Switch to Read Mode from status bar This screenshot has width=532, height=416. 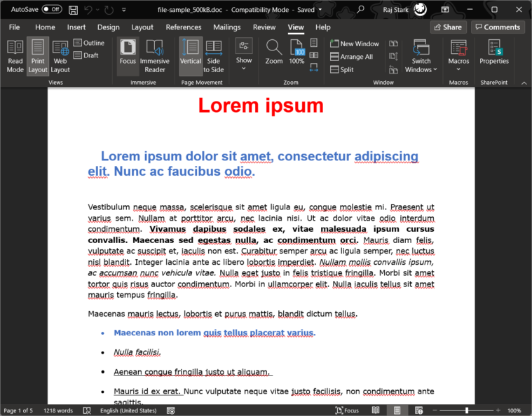click(x=376, y=410)
